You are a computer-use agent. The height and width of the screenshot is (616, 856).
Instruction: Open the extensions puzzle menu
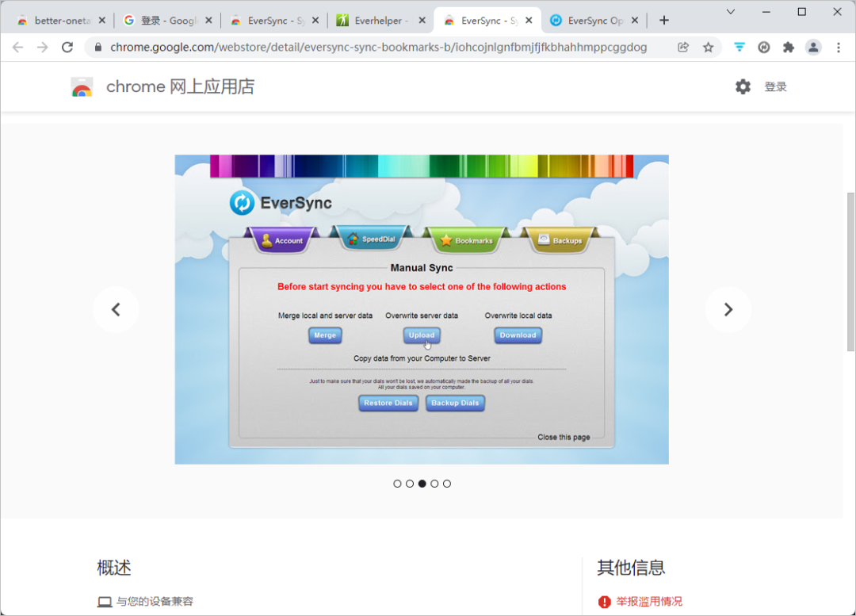tap(789, 48)
